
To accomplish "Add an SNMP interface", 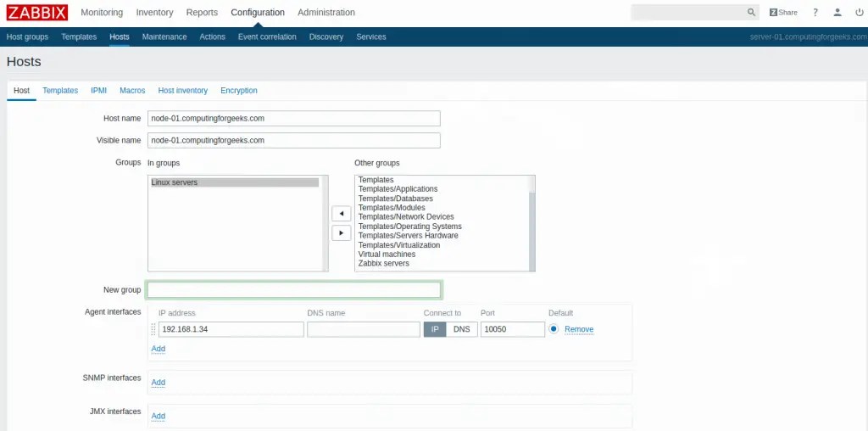I will click(159, 383).
